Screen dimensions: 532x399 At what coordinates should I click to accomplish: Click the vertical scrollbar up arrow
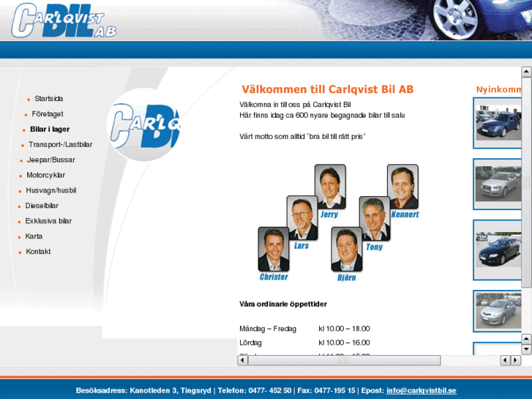click(x=526, y=72)
